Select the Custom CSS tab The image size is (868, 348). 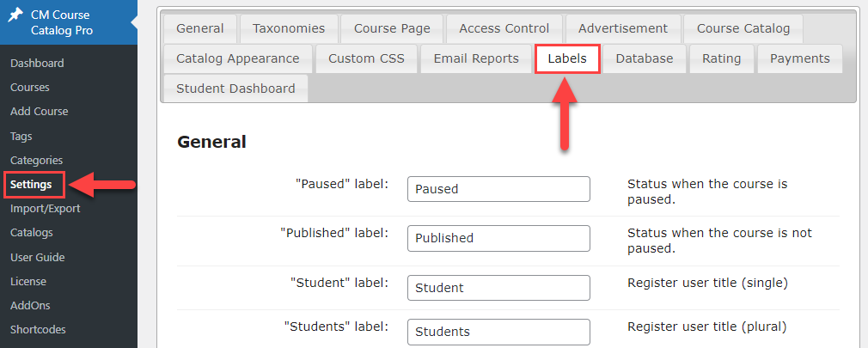coord(366,58)
